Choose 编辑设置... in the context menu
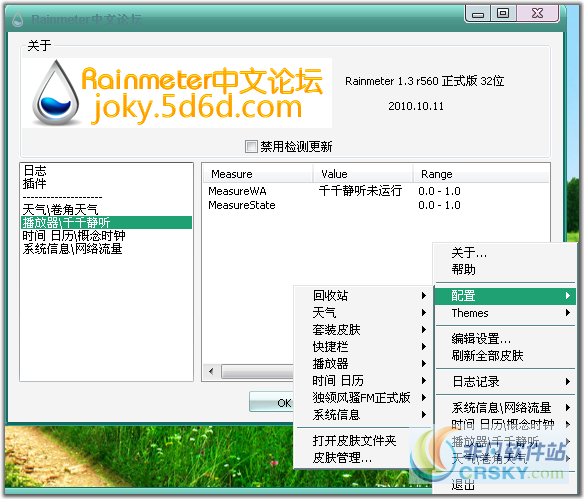 [505, 339]
